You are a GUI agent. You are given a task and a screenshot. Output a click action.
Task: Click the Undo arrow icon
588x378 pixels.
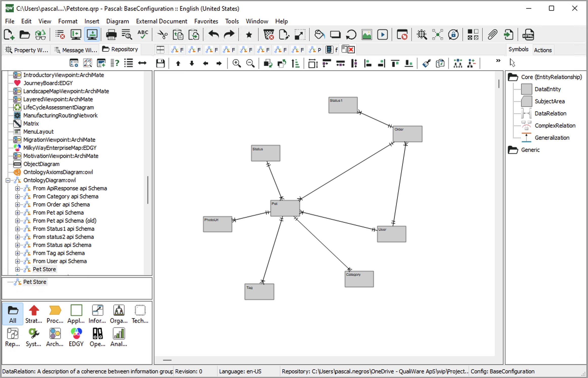[x=214, y=35]
